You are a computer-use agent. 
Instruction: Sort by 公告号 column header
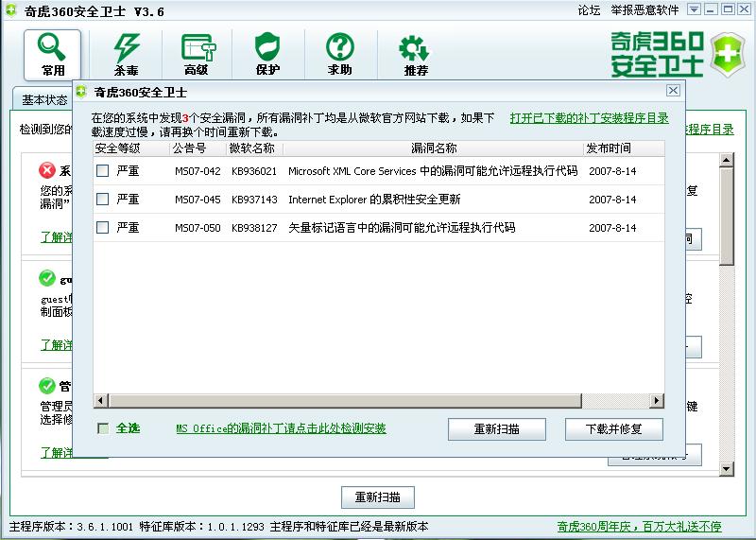click(x=198, y=148)
